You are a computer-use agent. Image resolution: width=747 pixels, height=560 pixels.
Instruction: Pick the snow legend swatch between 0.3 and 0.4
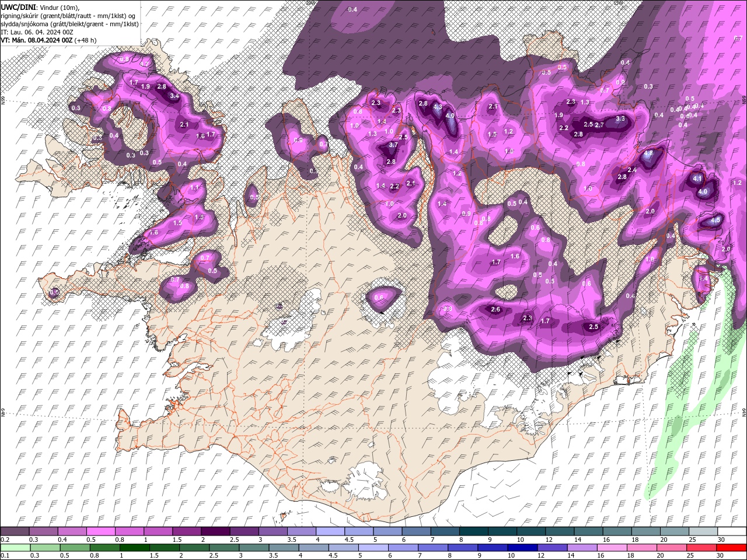pyautogui.click(x=44, y=531)
